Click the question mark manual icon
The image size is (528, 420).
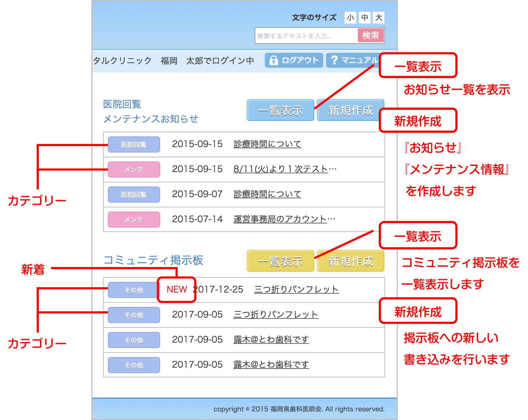334,60
